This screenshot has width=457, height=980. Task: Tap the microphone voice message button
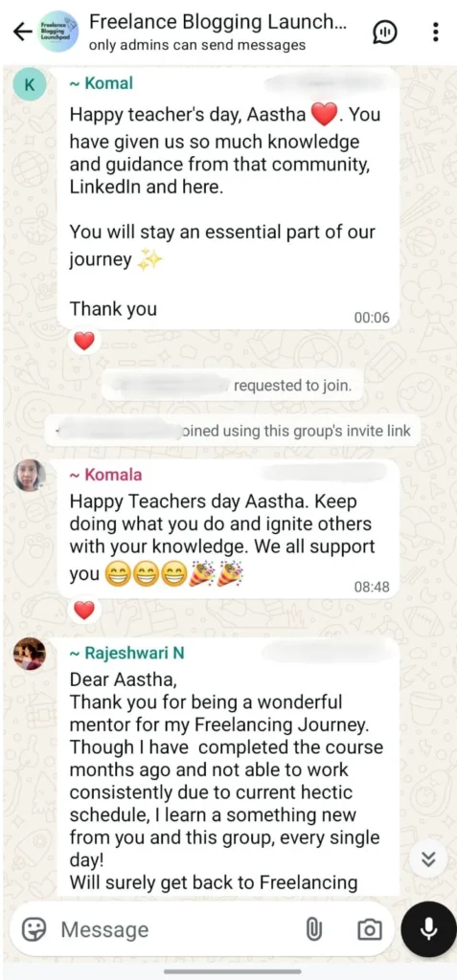(x=429, y=929)
